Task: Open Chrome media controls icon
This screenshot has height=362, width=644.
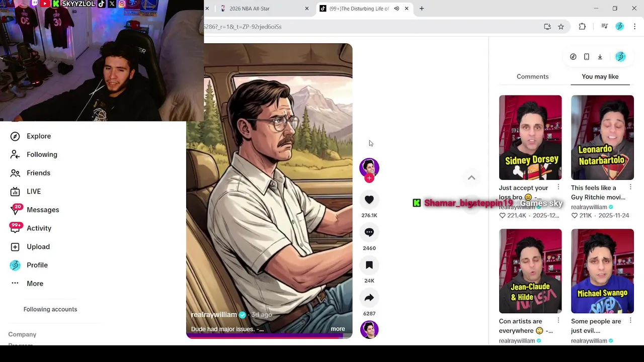Action: pos(605,27)
